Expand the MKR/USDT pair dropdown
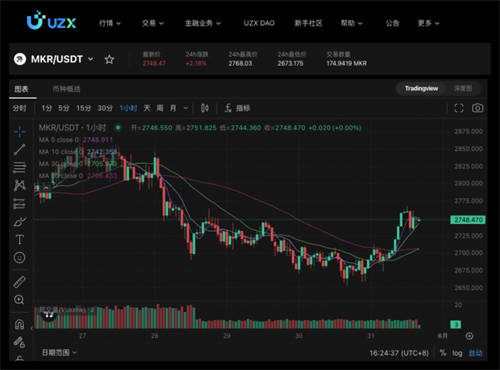Image resolution: width=500 pixels, height=370 pixels. [x=90, y=59]
